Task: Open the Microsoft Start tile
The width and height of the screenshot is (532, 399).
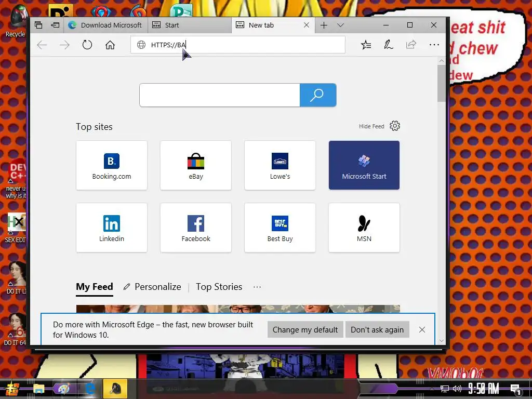Action: 364,165
